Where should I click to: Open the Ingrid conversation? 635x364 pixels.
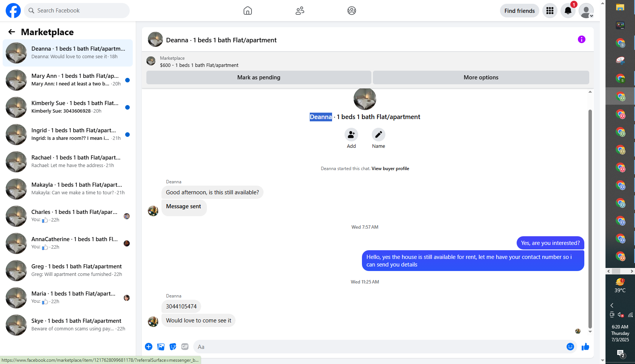(x=68, y=134)
